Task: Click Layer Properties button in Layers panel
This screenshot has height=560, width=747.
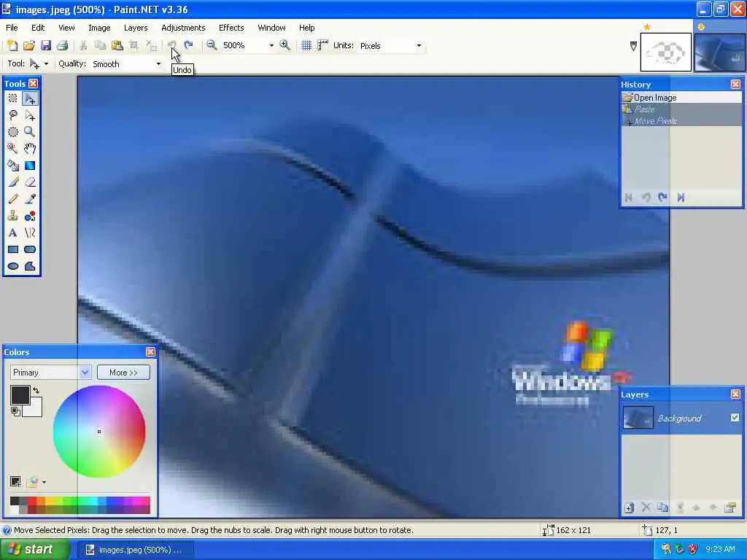Action: pos(729,507)
